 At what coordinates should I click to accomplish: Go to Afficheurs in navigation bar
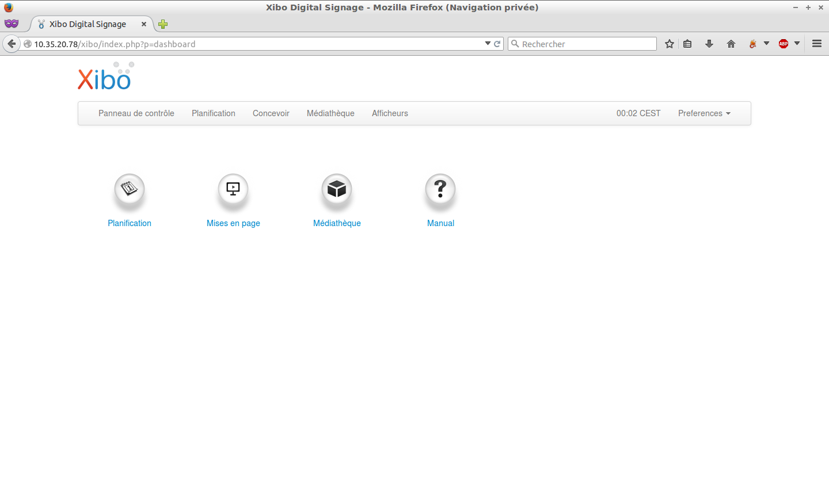click(390, 113)
